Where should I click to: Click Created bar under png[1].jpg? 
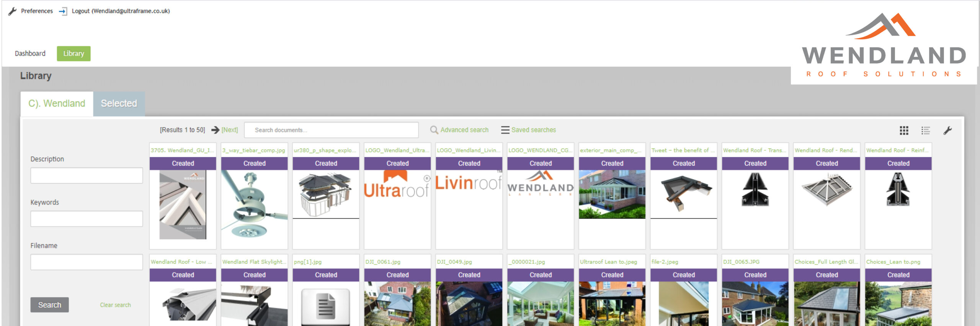326,275
